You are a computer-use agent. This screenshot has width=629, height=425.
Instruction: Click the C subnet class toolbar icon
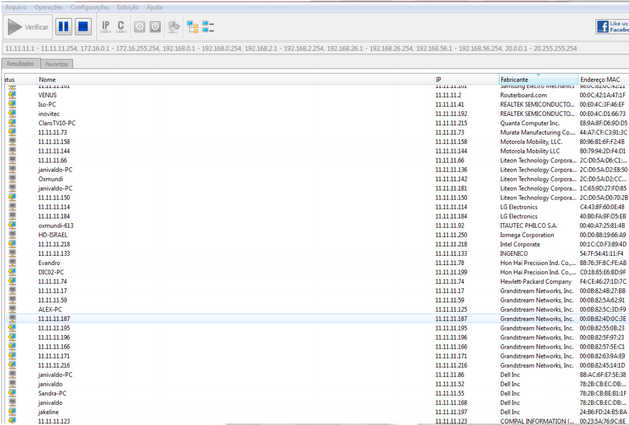(121, 27)
